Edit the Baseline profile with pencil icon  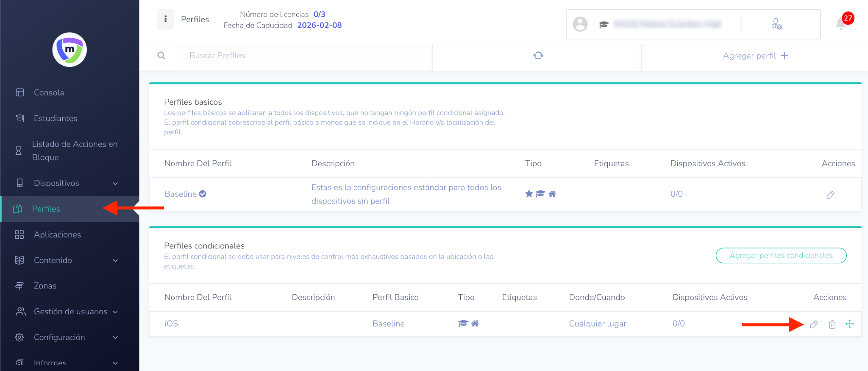[830, 195]
